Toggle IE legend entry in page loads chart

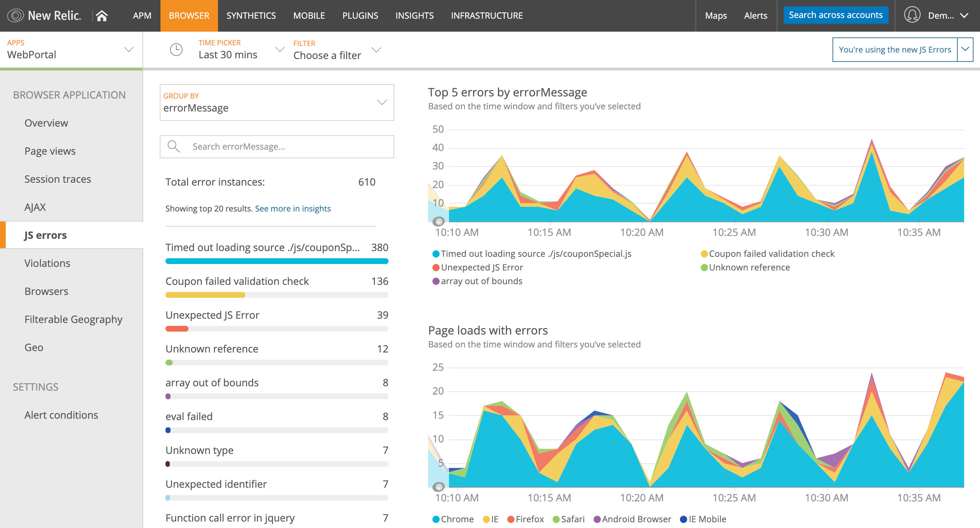[x=490, y=519]
